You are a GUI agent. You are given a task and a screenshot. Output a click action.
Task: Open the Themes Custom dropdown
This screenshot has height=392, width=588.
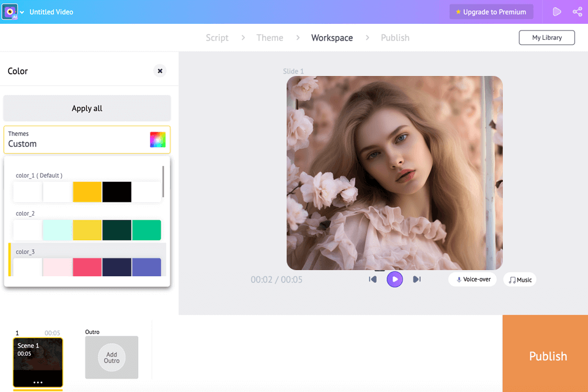click(87, 140)
